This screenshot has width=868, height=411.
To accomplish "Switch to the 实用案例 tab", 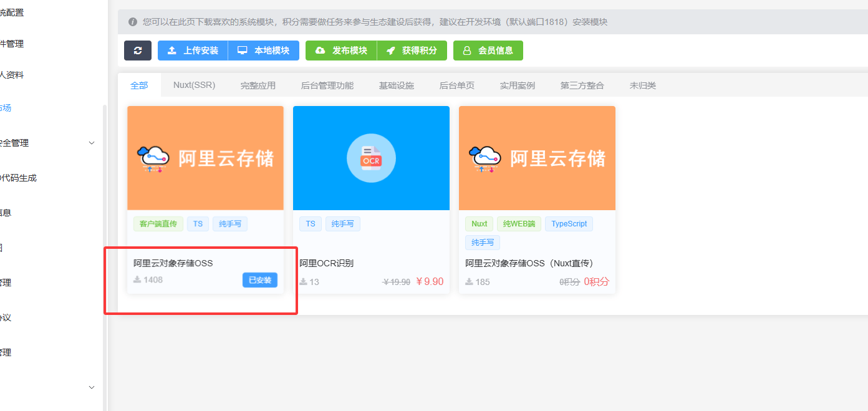I will pyautogui.click(x=517, y=85).
